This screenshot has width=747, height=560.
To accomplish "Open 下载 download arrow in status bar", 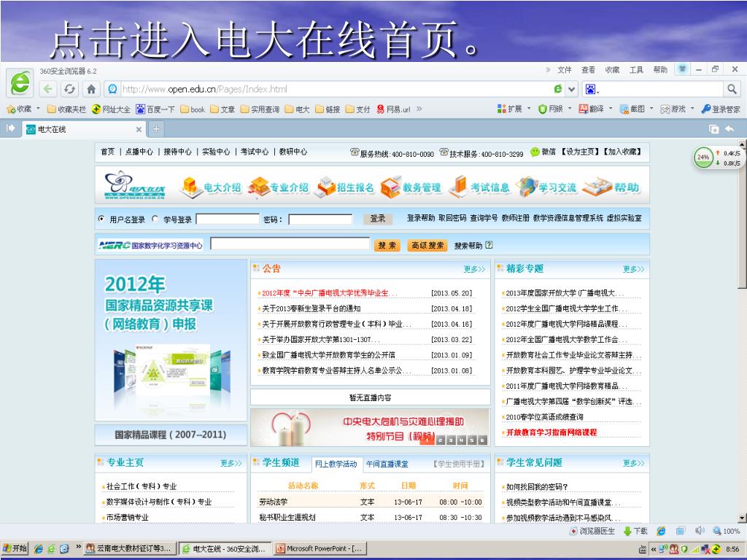I will [x=635, y=531].
